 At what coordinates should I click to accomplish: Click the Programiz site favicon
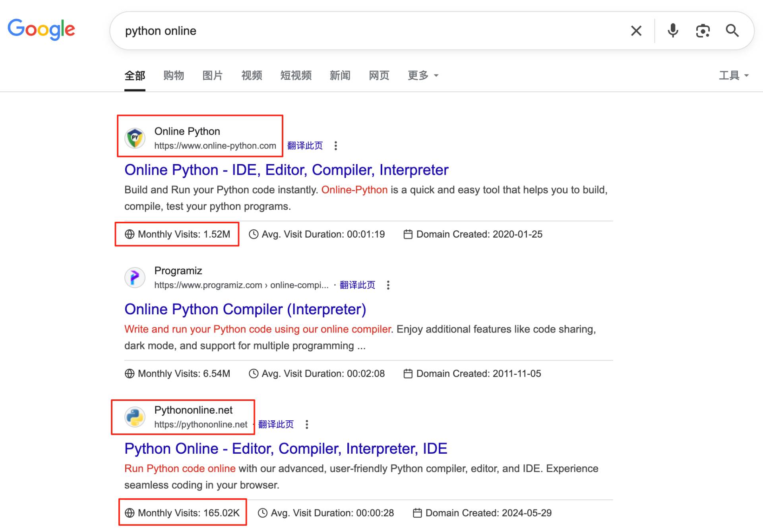tap(135, 277)
